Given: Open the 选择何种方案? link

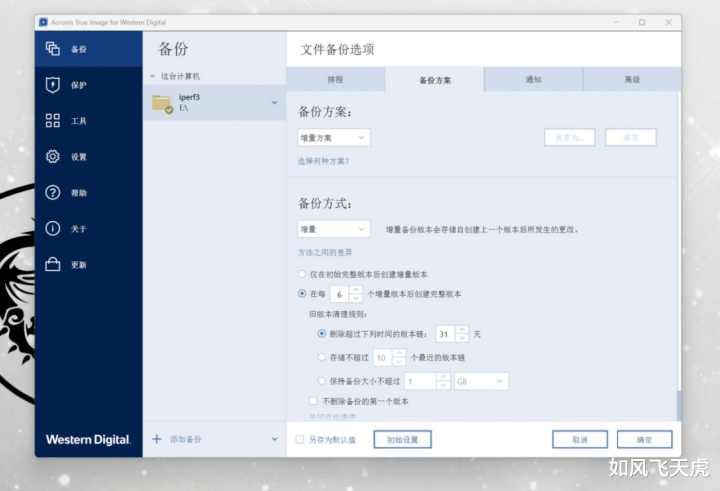Looking at the screenshot, I should [323, 161].
